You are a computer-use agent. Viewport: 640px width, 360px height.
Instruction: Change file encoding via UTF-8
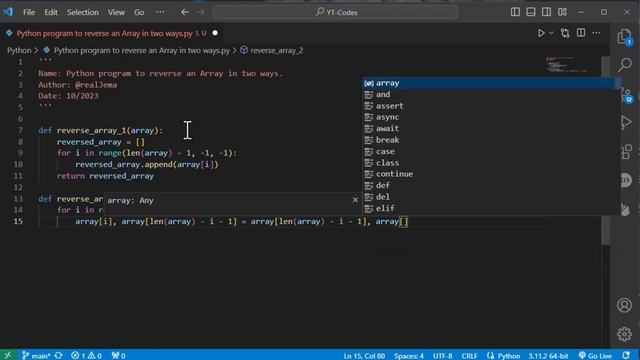[442, 356]
